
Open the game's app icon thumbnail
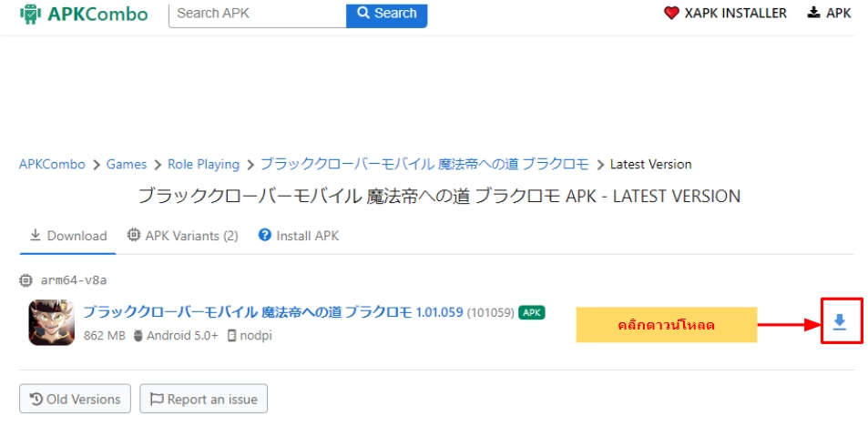pos(52,322)
